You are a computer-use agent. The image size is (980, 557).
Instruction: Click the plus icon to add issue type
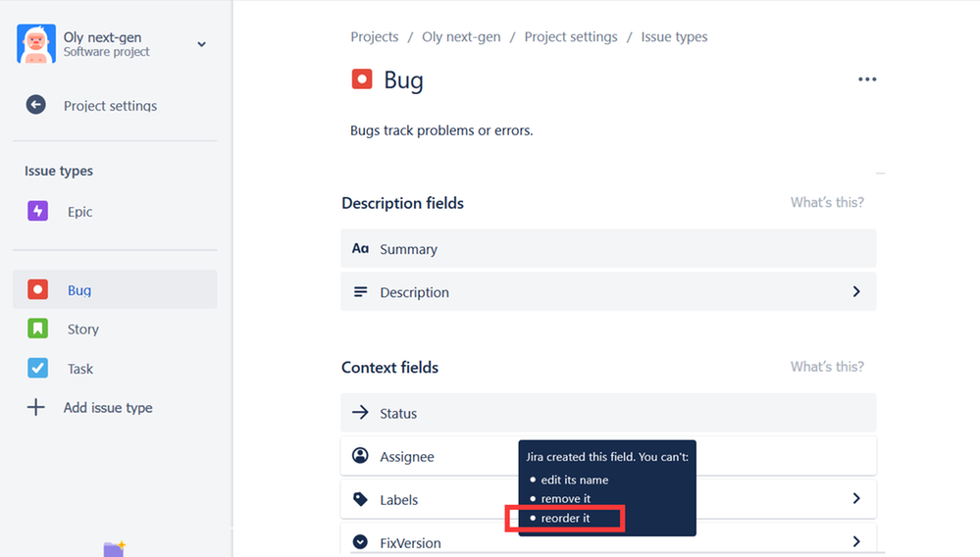(35, 407)
